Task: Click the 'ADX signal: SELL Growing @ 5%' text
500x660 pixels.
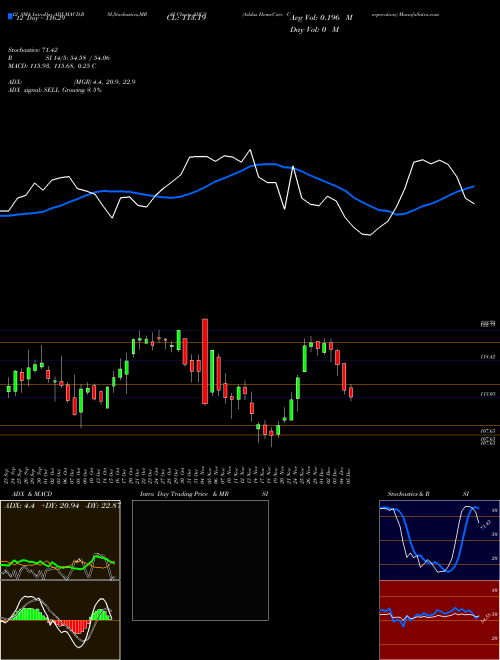Action: (x=55, y=90)
